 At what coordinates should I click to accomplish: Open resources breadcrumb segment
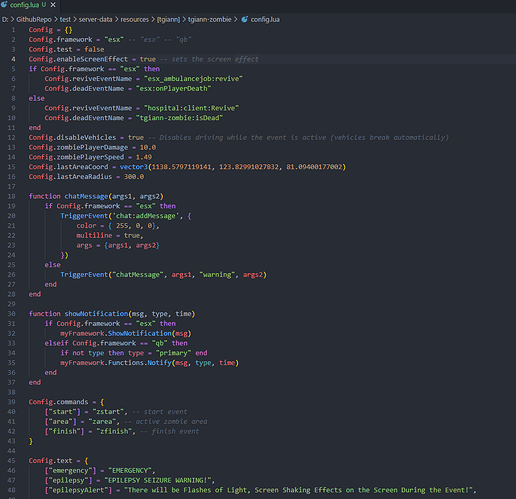[x=135, y=19]
